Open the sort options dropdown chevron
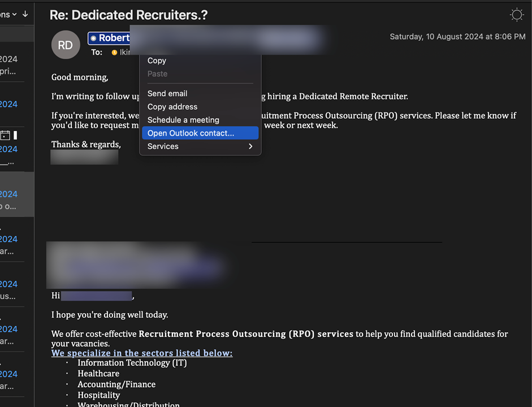Viewport: 532px width, 407px height. (x=15, y=14)
